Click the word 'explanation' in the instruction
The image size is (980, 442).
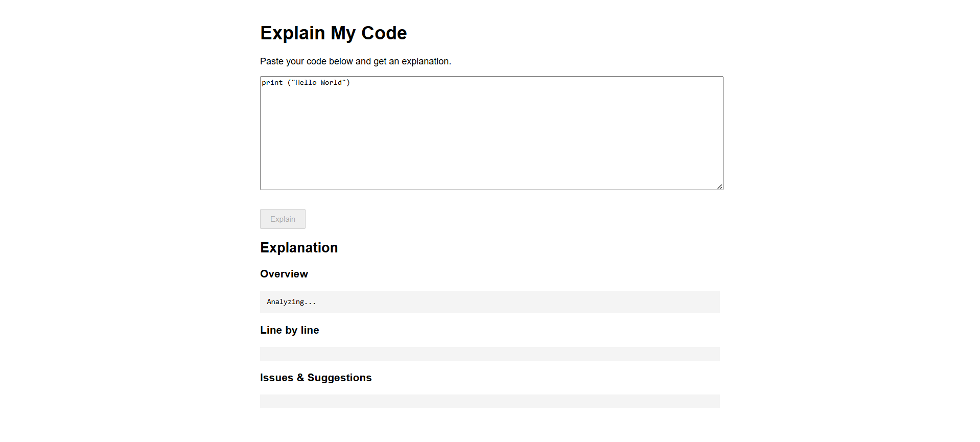pyautogui.click(x=425, y=61)
